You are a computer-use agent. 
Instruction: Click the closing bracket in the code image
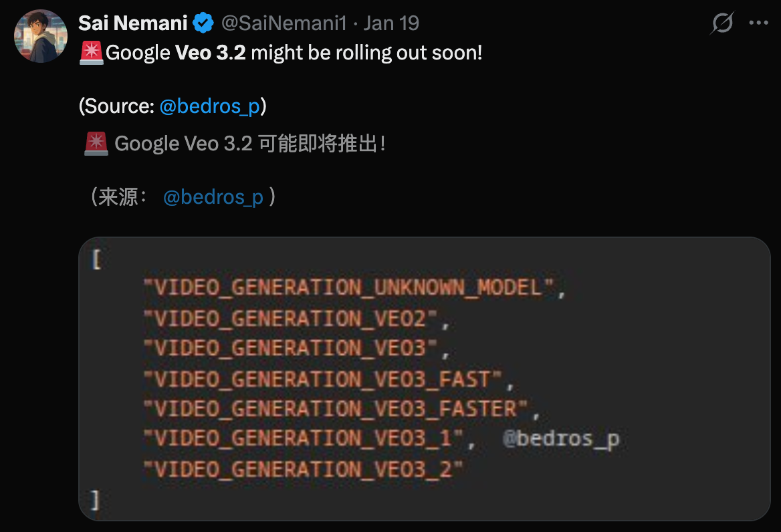tap(96, 499)
